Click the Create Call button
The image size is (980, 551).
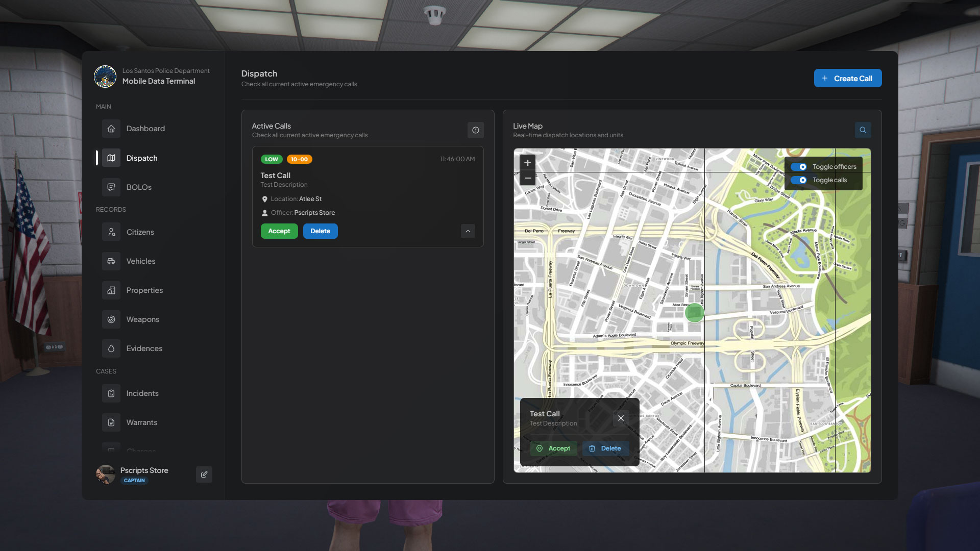(x=848, y=78)
